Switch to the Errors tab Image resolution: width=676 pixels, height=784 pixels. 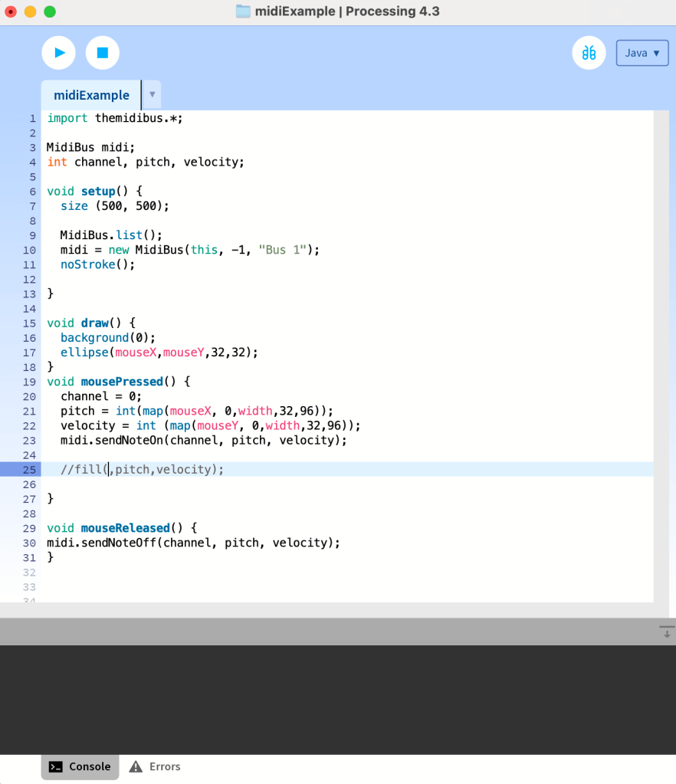[155, 766]
